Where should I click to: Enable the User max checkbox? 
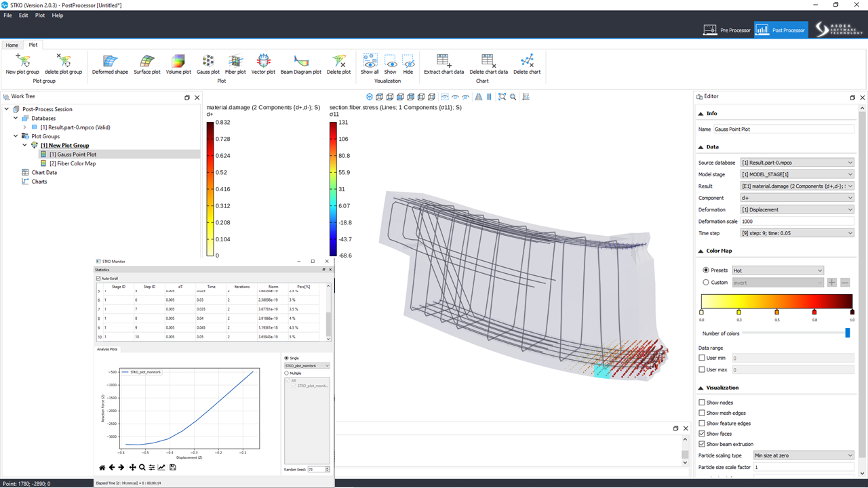702,369
